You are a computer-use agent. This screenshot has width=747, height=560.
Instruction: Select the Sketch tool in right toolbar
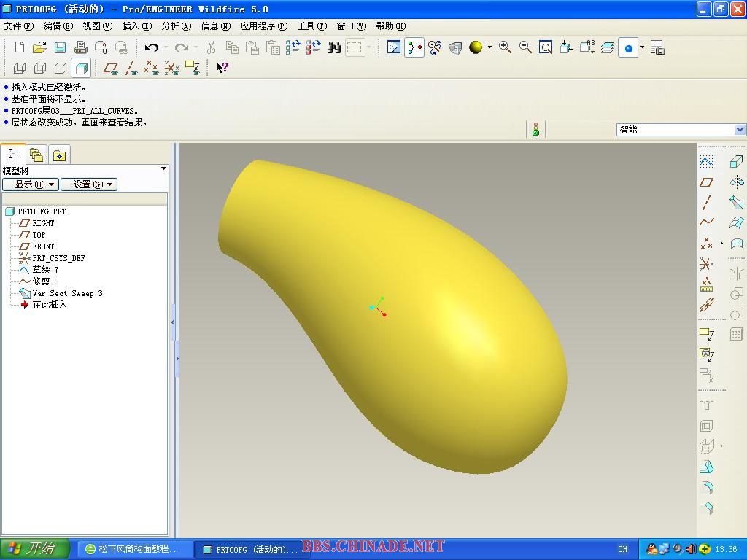pyautogui.click(x=706, y=161)
